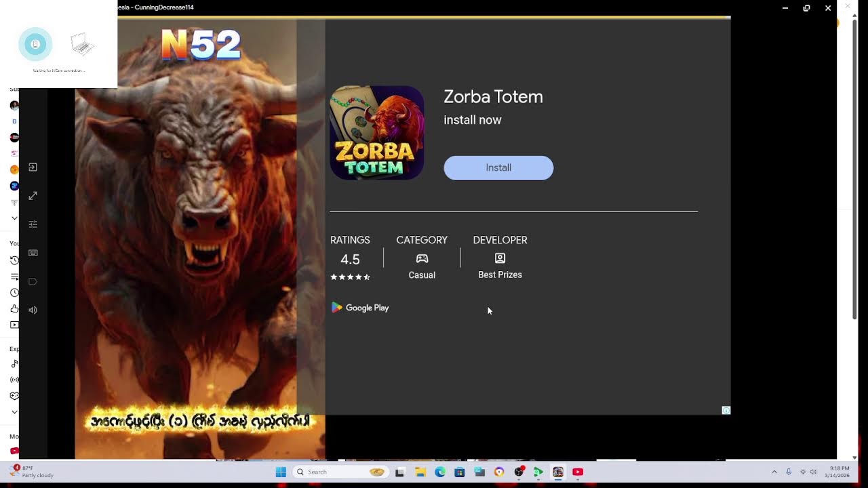Select the Zorba Totem title text
The width and height of the screenshot is (868, 488).
(493, 97)
